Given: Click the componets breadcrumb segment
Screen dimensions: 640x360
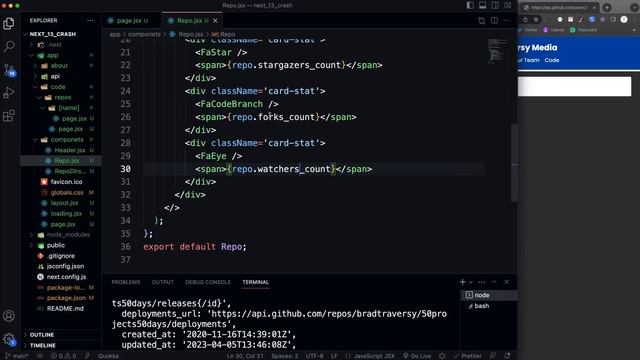Looking at the screenshot, I should click(144, 34).
